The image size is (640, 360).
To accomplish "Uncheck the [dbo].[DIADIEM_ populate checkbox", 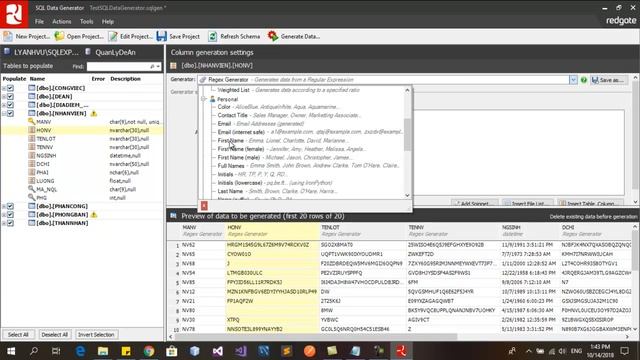I will tap(11, 105).
